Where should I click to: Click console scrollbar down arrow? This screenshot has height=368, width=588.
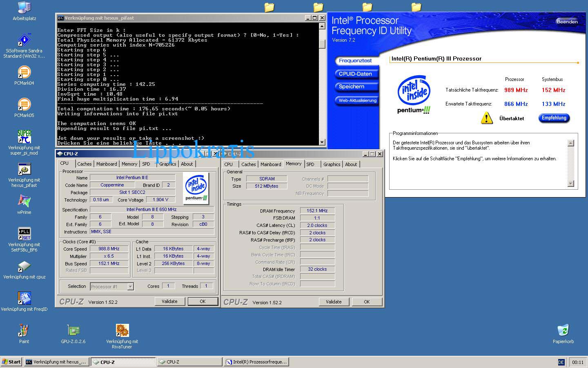click(x=322, y=142)
